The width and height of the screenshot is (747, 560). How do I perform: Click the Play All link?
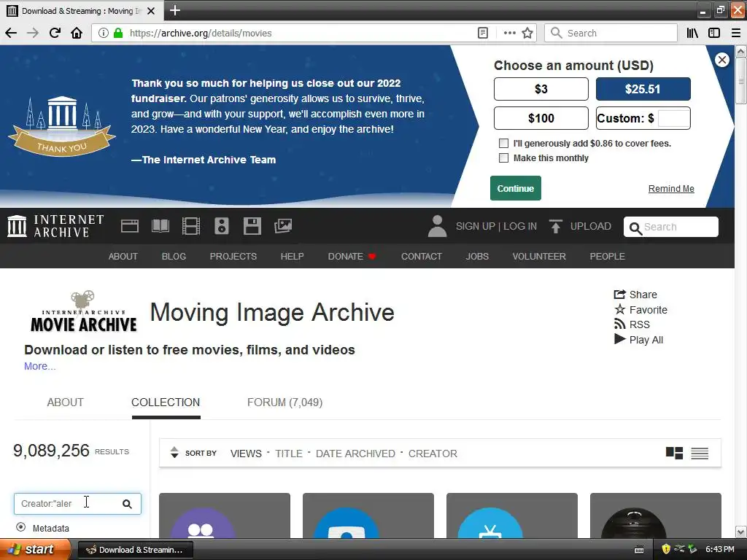point(639,340)
